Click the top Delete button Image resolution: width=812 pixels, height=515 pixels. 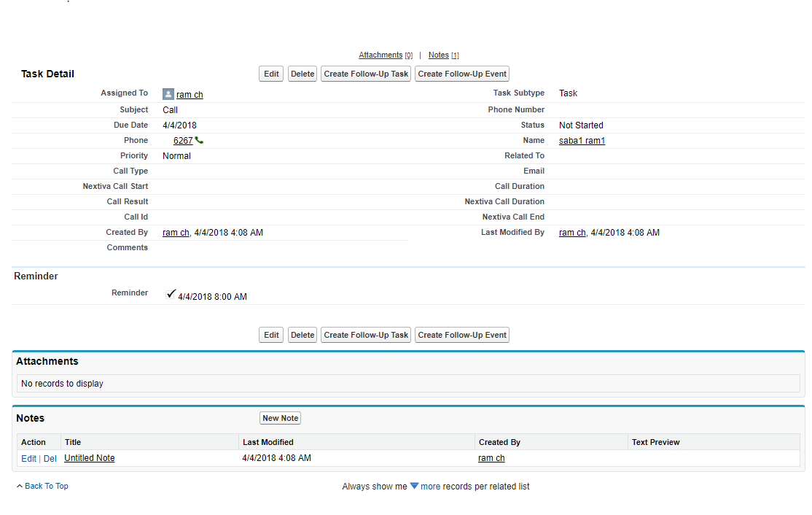pos(302,74)
